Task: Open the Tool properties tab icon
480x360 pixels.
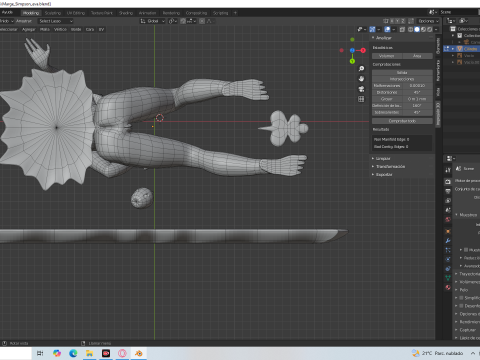Action: (448, 170)
